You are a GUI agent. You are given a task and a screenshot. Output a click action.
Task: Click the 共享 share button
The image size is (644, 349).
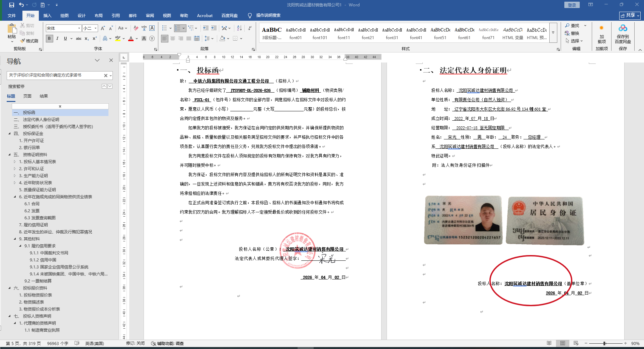coord(630,15)
